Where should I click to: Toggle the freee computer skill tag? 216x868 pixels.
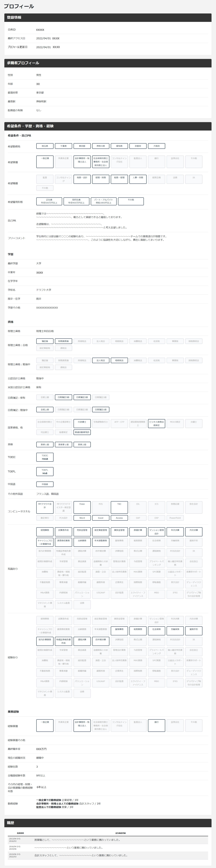[x=82, y=507]
